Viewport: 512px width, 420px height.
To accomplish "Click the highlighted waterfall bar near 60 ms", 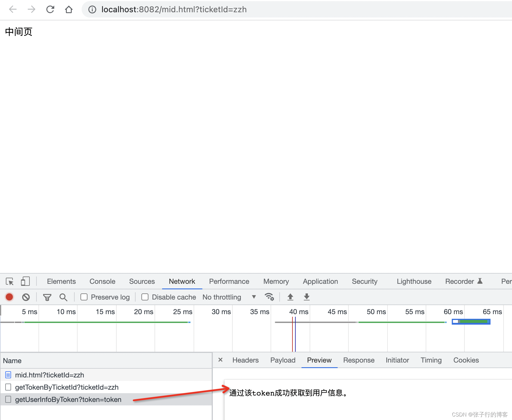I will click(471, 322).
